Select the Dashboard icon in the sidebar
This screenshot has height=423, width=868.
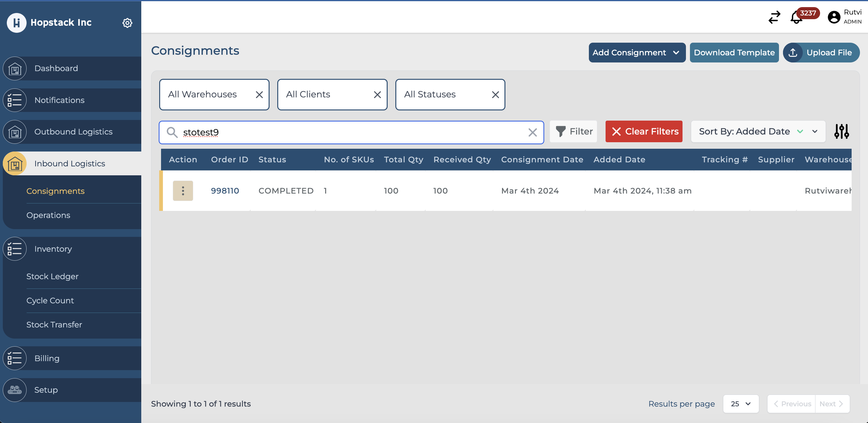(15, 68)
